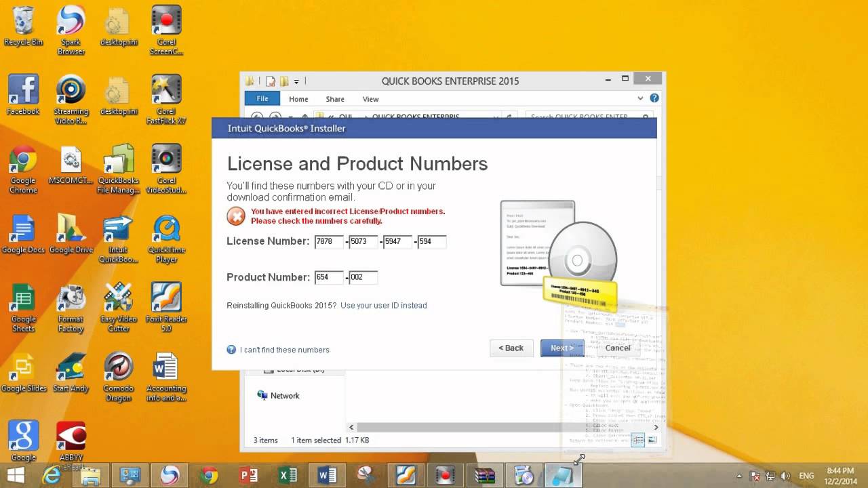Launch Spark Browser from the desktop
Image resolution: width=868 pixels, height=488 pixels.
71,30
